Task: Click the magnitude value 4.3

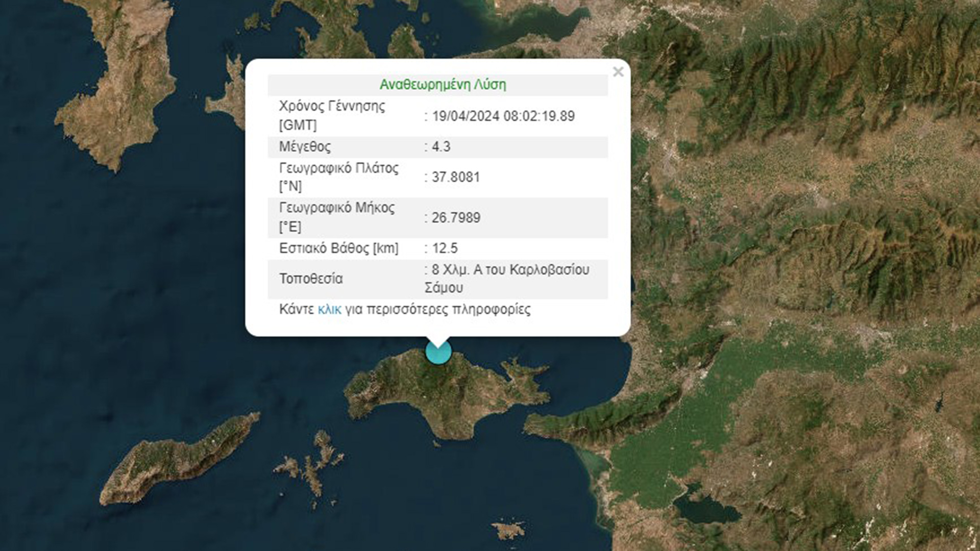Action: click(441, 147)
